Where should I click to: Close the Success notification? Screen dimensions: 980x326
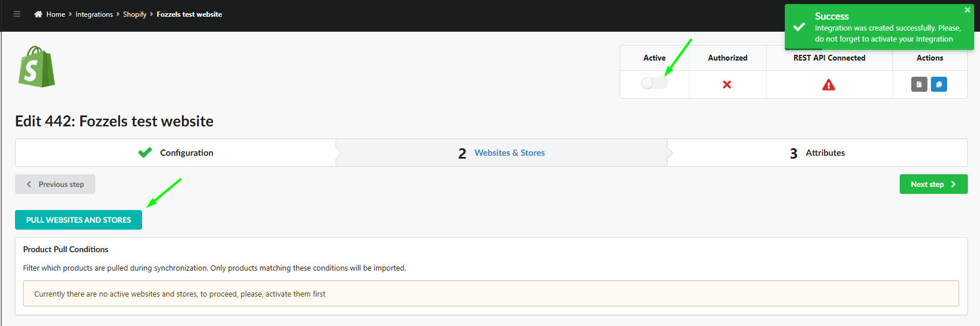point(967,10)
